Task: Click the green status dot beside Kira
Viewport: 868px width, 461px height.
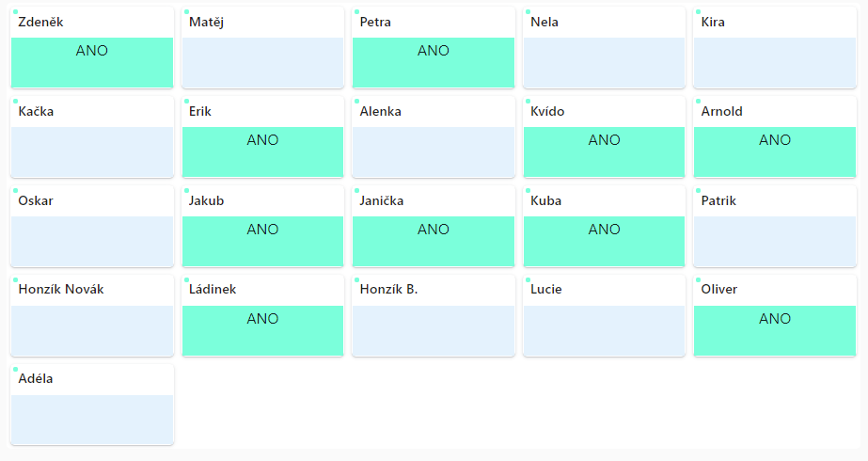Action: (698, 11)
